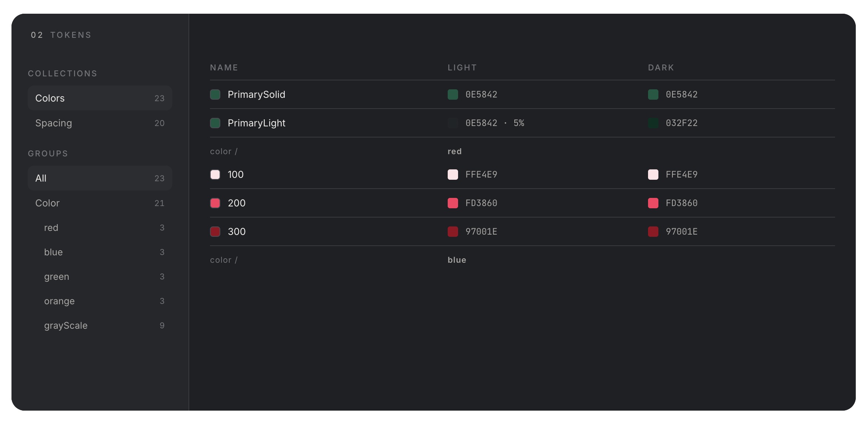Click dark value 0E5842 of PrimarySolid
868x421 pixels.
click(682, 95)
